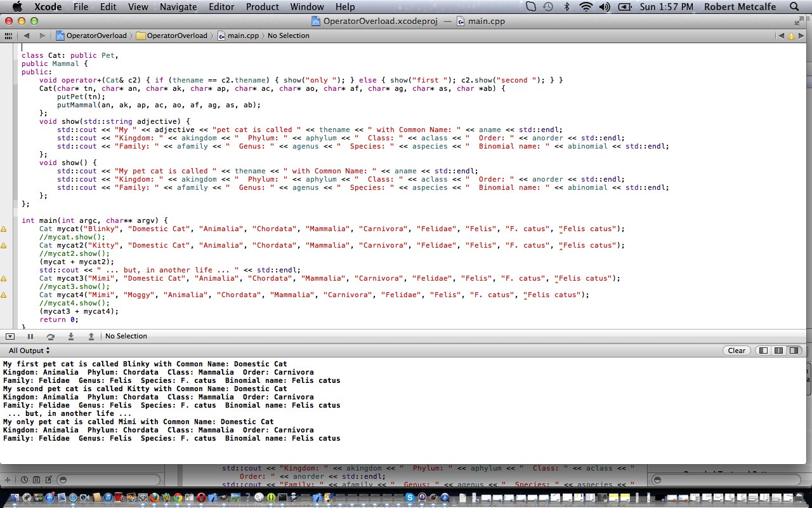
Task: Open the Wi-Fi status menu
Action: coord(587,7)
